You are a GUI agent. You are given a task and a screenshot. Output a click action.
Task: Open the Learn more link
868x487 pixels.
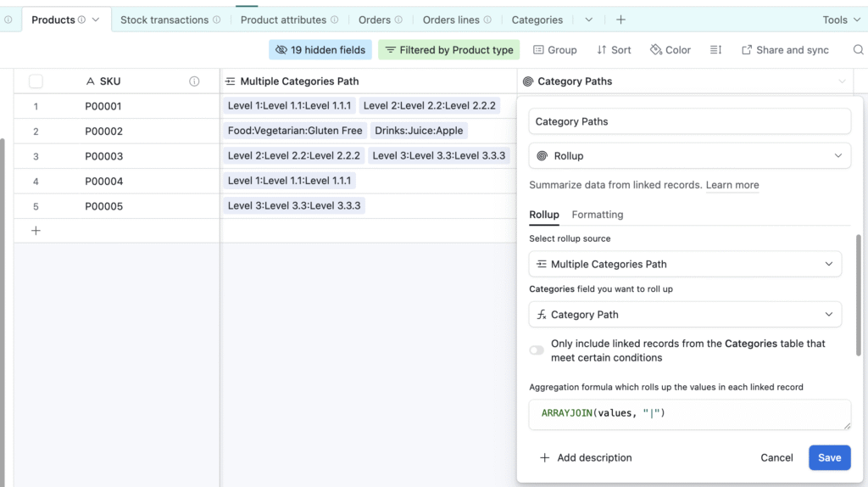pos(732,185)
